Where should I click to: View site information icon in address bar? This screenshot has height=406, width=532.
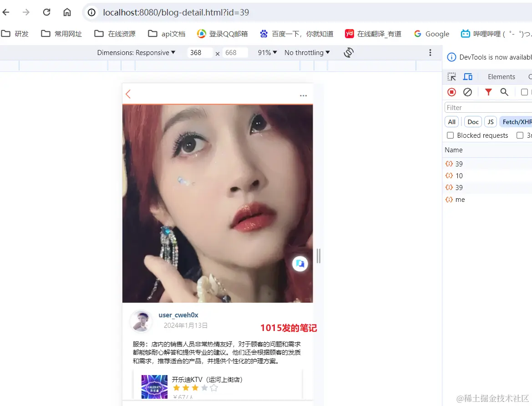[x=91, y=13]
